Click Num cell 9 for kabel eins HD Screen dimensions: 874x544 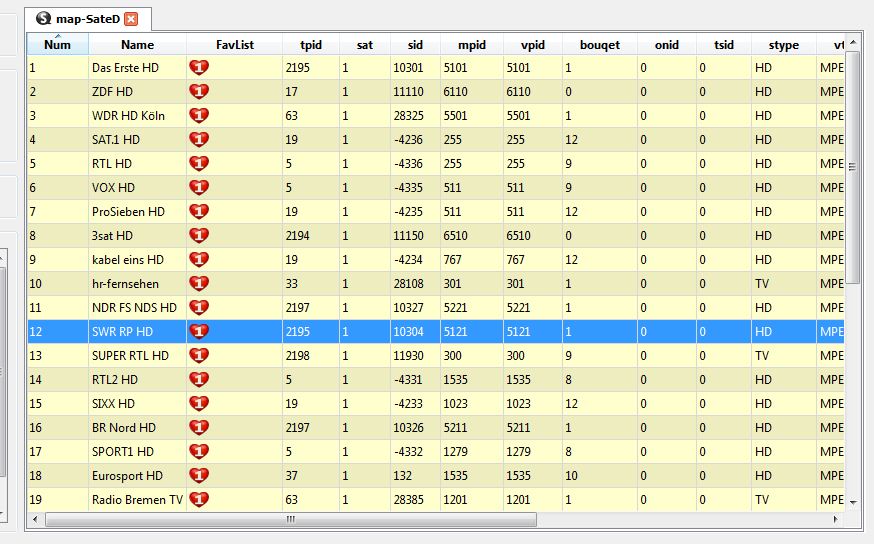pyautogui.click(x=57, y=259)
